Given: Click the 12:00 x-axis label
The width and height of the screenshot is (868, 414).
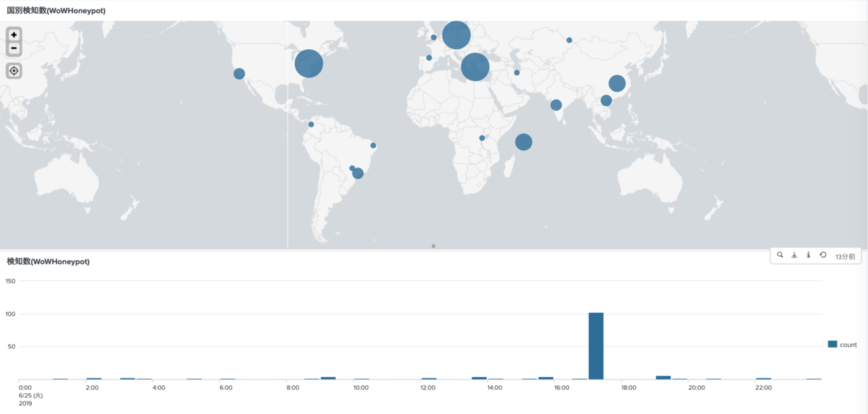Looking at the screenshot, I should click(x=427, y=388).
